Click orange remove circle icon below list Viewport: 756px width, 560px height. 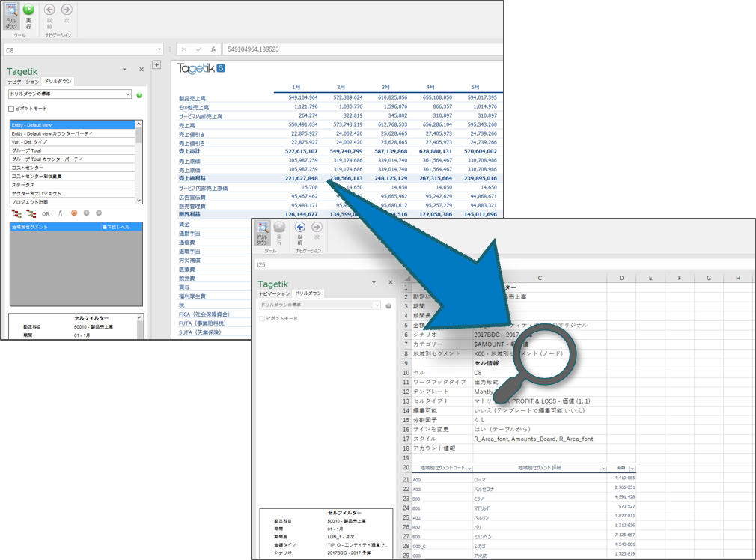[74, 213]
